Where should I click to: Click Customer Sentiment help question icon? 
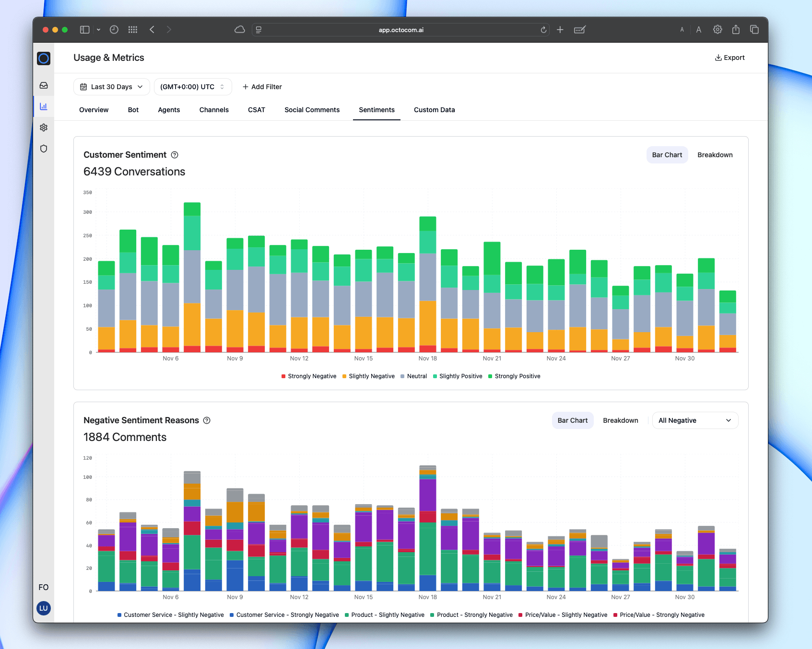click(x=175, y=155)
